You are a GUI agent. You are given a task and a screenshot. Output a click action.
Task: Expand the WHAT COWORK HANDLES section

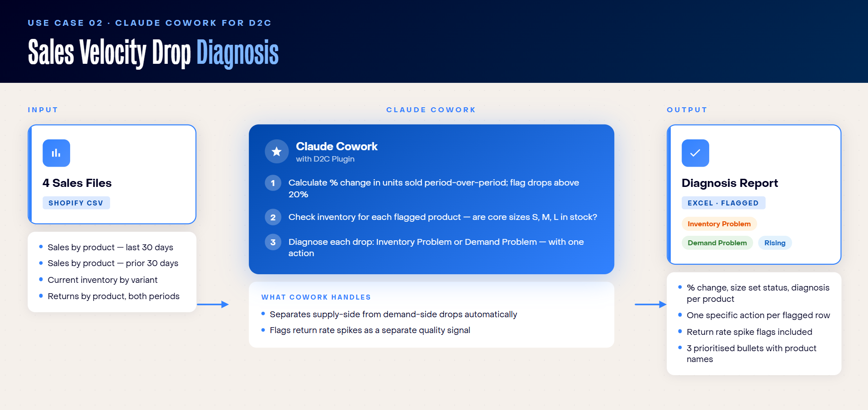(x=316, y=297)
